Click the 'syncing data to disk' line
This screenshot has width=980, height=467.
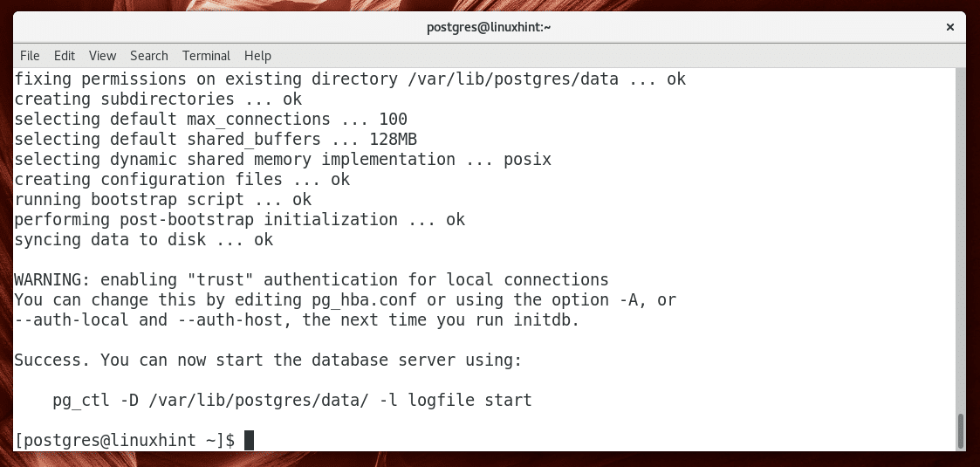pyautogui.click(x=143, y=239)
